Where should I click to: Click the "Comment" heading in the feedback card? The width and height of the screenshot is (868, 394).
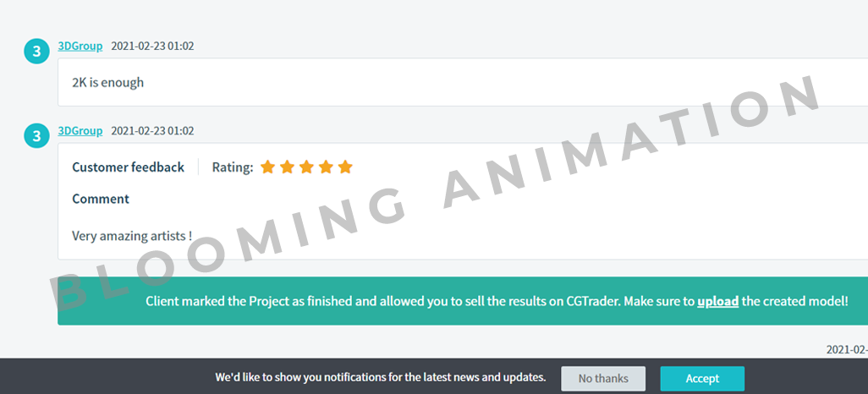101,199
